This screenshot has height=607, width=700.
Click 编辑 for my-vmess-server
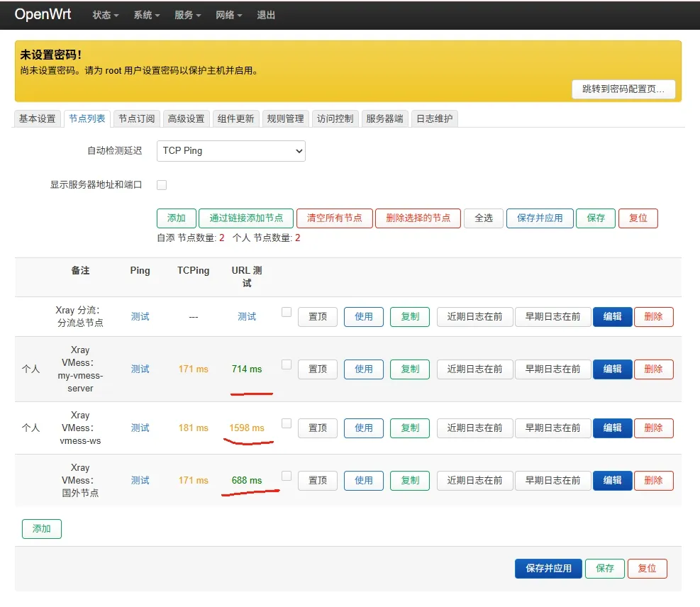pyautogui.click(x=613, y=369)
